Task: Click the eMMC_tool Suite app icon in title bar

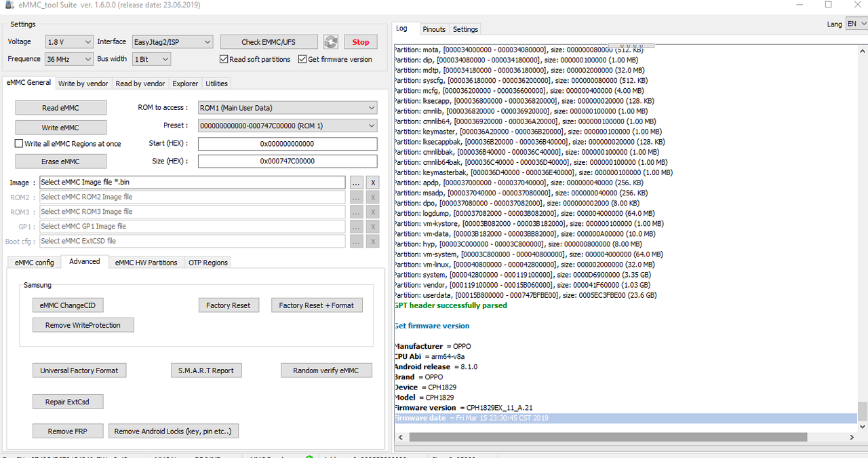Action: click(10, 5)
